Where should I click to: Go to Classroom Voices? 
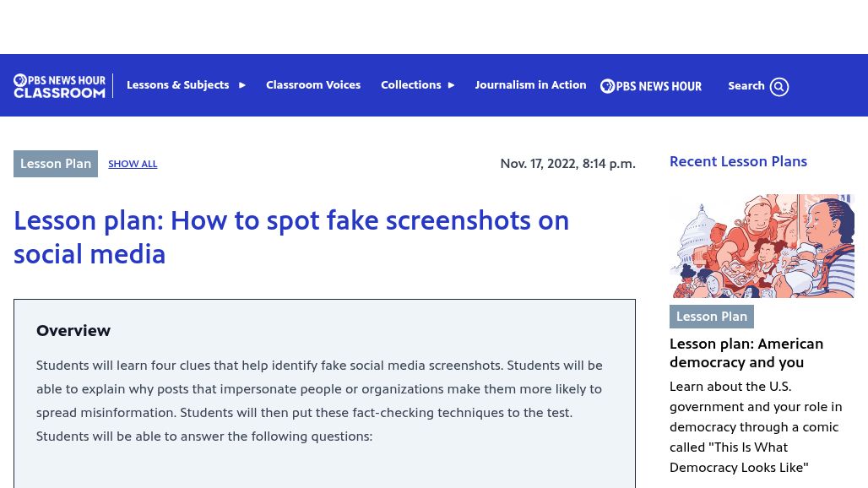(x=313, y=84)
